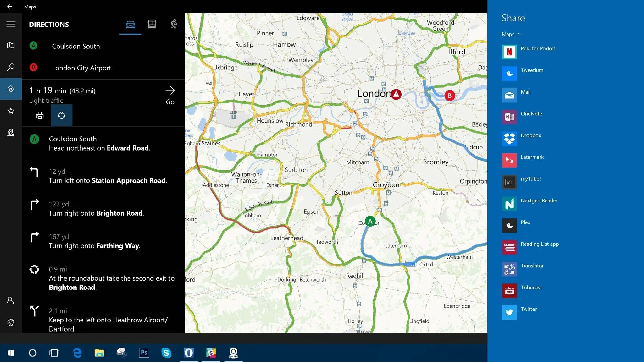Open the hamburger navigation menu
Screen dimensions: 644x362
pos(11,24)
